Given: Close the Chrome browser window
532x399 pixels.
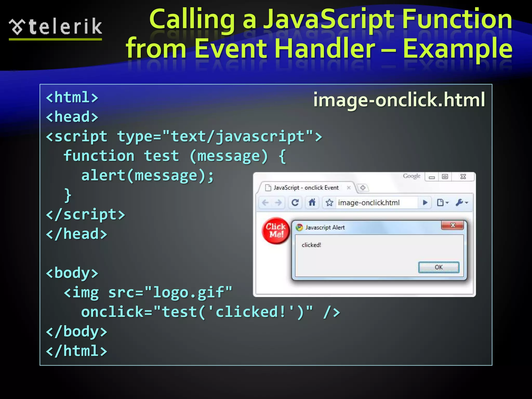Looking at the screenshot, I should coord(463,177).
